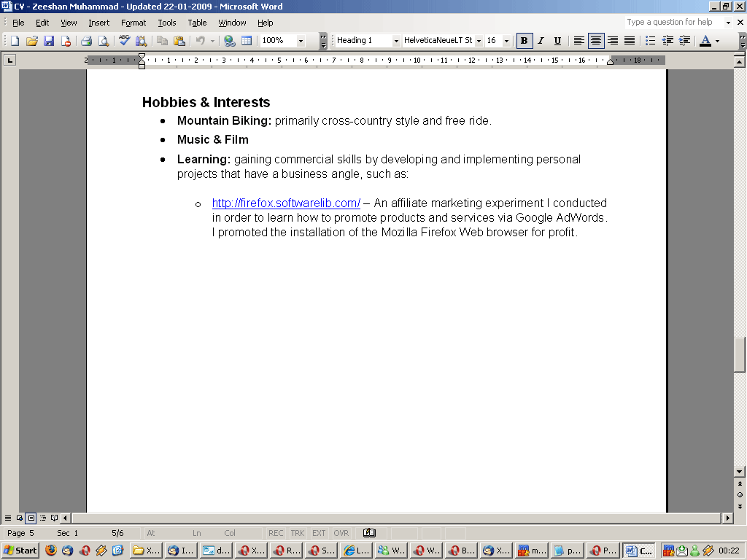Create a new blank document
This screenshot has height=560, width=747.
pyautogui.click(x=15, y=41)
